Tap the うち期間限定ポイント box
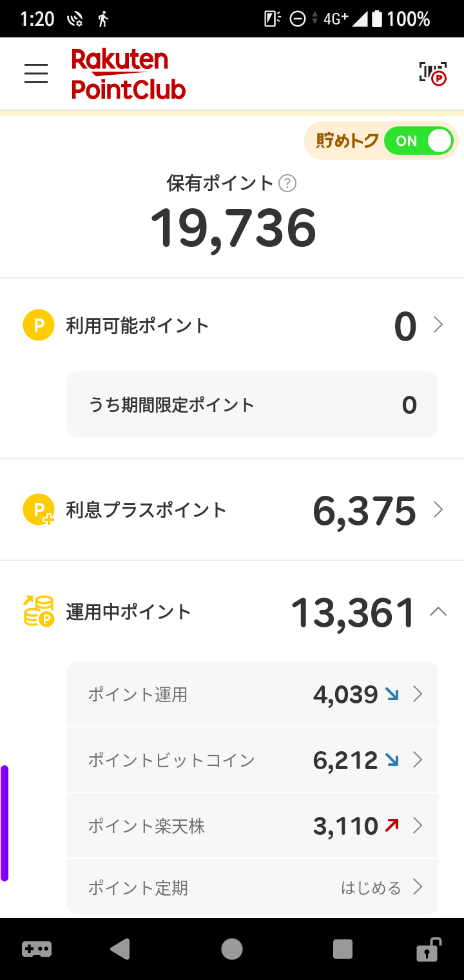 point(253,405)
